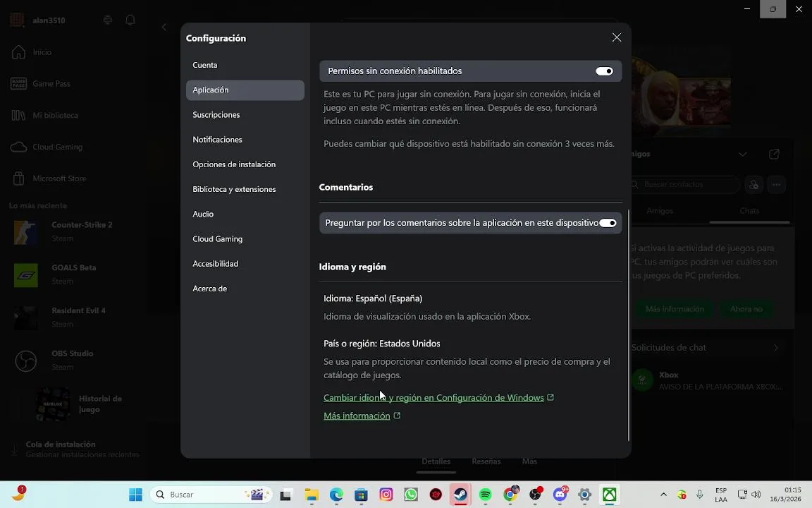The width and height of the screenshot is (812, 508).
Task: Open Instagram from taskbar
Action: (x=386, y=495)
